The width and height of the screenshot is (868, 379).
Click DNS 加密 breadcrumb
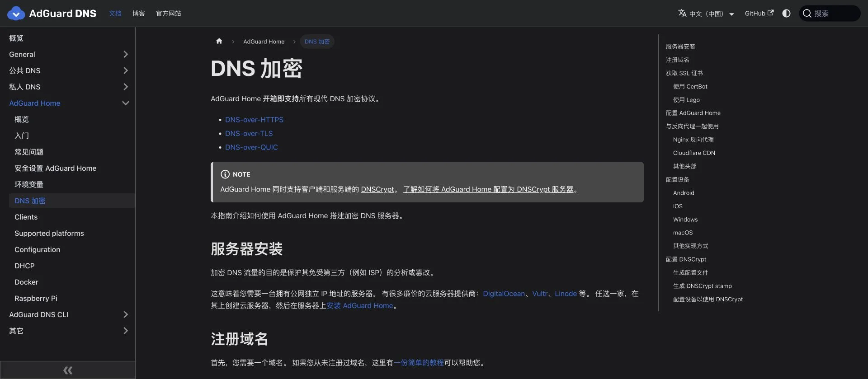[x=317, y=42]
